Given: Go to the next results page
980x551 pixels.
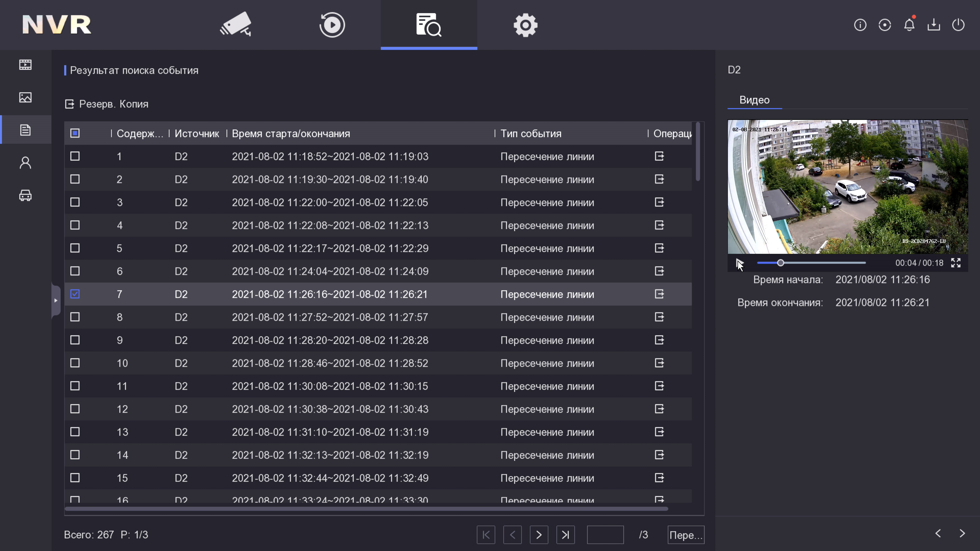Looking at the screenshot, I should [x=539, y=535].
